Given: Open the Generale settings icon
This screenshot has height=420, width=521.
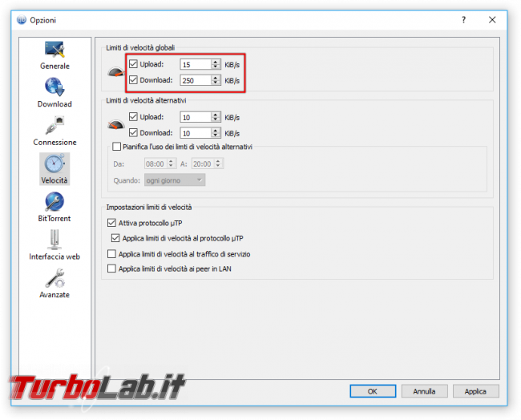Looking at the screenshot, I should (x=55, y=50).
